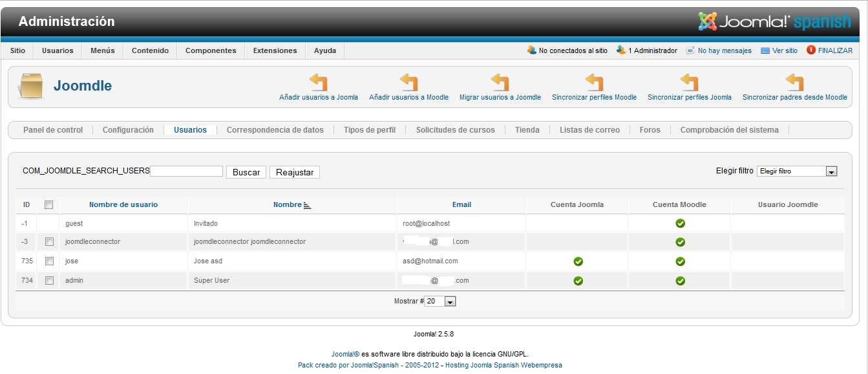Open the Extensiones menu
Viewport: 868px width, 374px height.
pos(275,50)
